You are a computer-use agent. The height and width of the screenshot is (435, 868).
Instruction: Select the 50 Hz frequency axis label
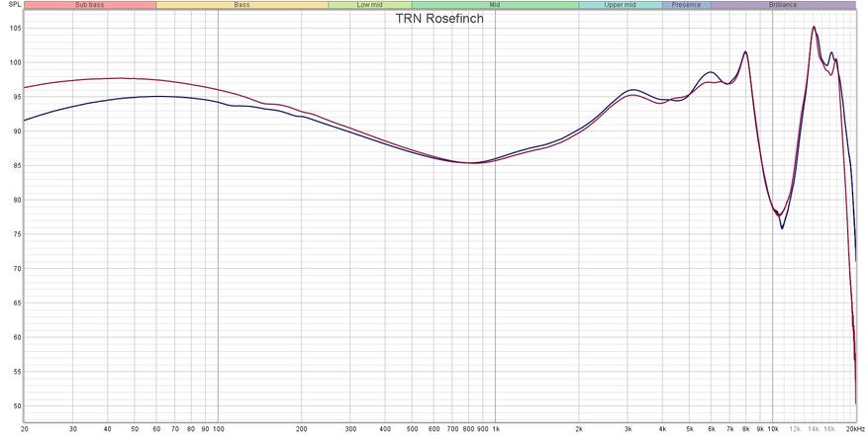coord(135,429)
